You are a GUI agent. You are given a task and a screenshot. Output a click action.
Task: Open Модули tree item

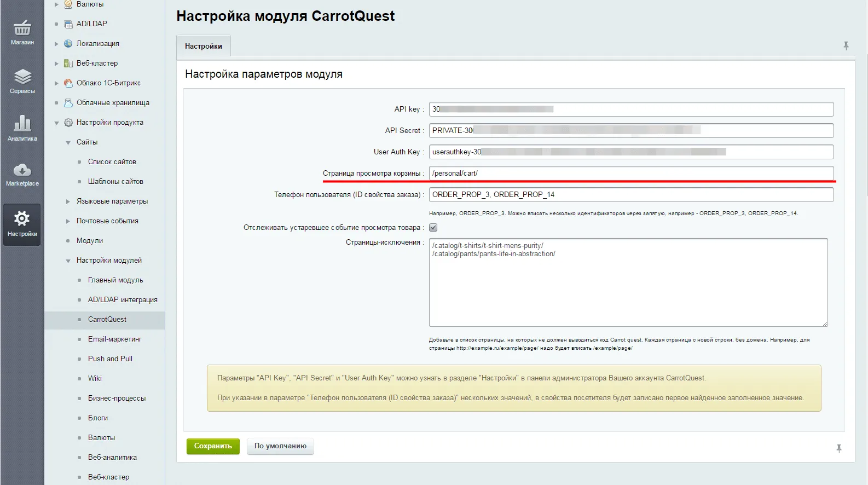pyautogui.click(x=90, y=241)
